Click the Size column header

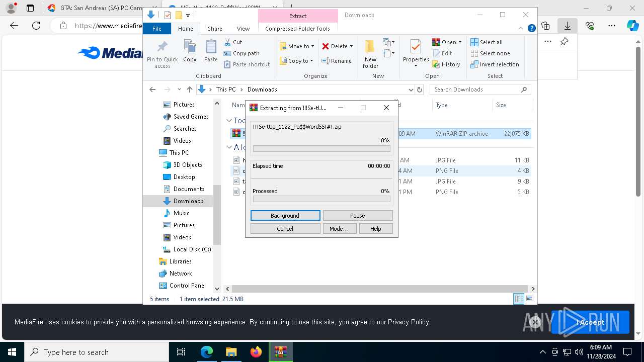(512, 105)
